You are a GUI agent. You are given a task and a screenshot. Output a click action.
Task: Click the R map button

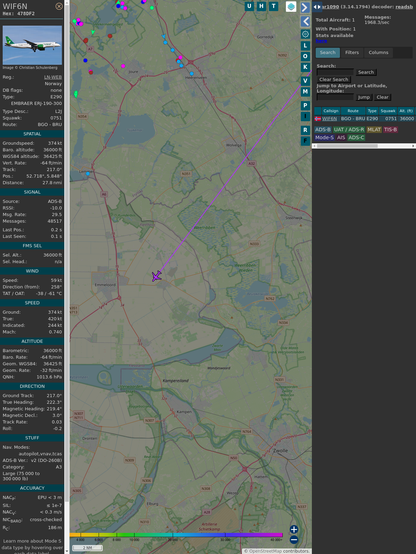pyautogui.click(x=305, y=130)
